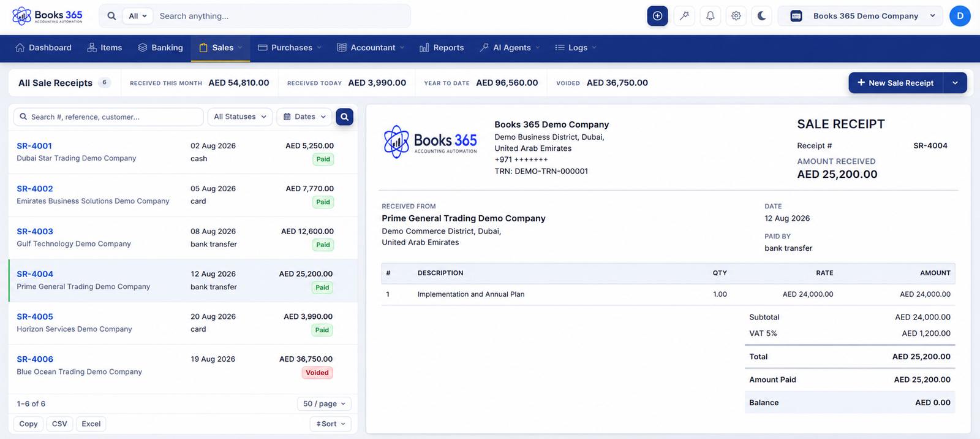980x439 pixels.
Task: Click Paid badge on SR-4001 row
Action: [323, 159]
